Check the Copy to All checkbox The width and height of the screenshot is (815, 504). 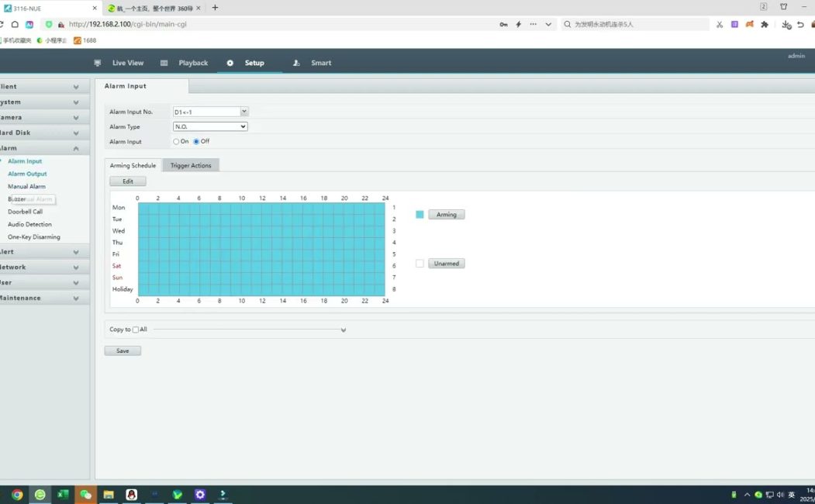tap(136, 330)
